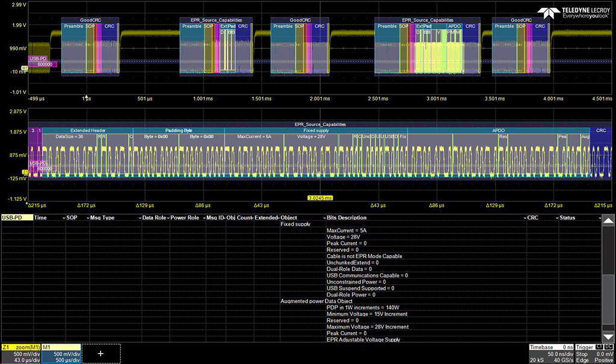Screen dimensions: 616x364
Task: Select the M1 trace descriptor box
Action: click(x=61, y=354)
